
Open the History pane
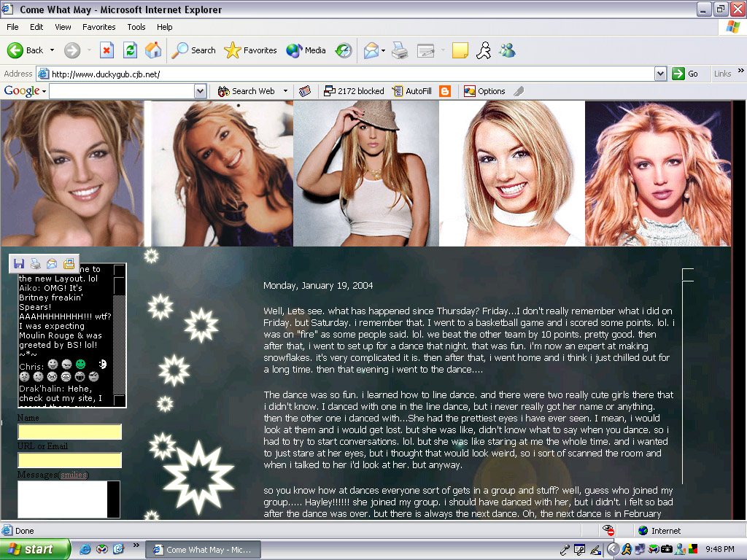click(344, 50)
